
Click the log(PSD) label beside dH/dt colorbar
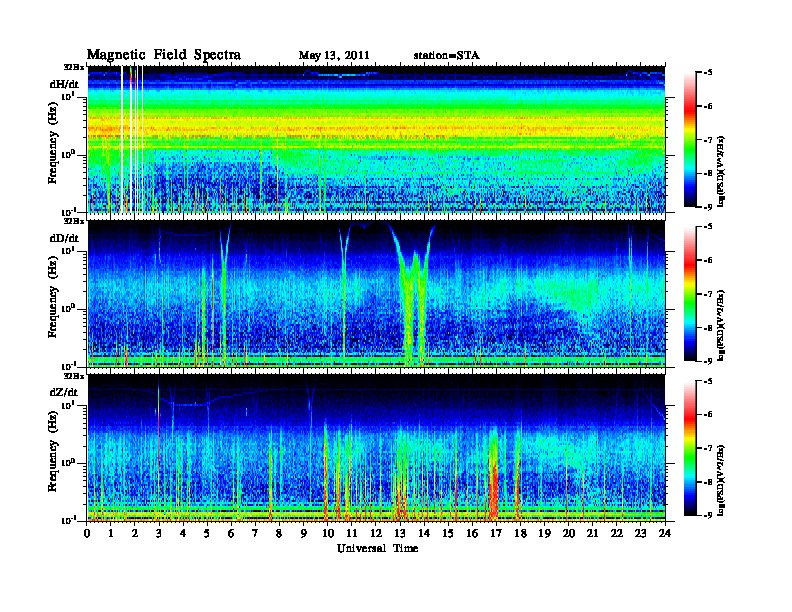coord(722,171)
